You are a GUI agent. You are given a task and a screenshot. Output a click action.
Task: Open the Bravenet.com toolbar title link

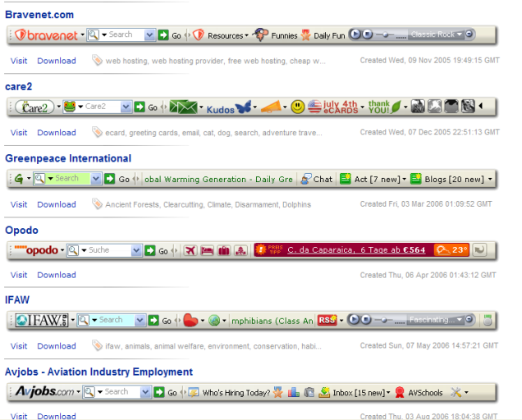click(39, 15)
